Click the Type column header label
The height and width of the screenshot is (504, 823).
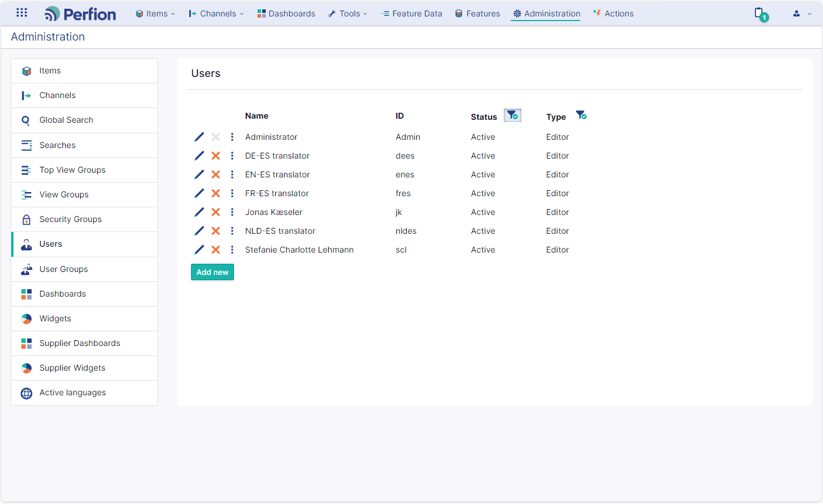556,117
